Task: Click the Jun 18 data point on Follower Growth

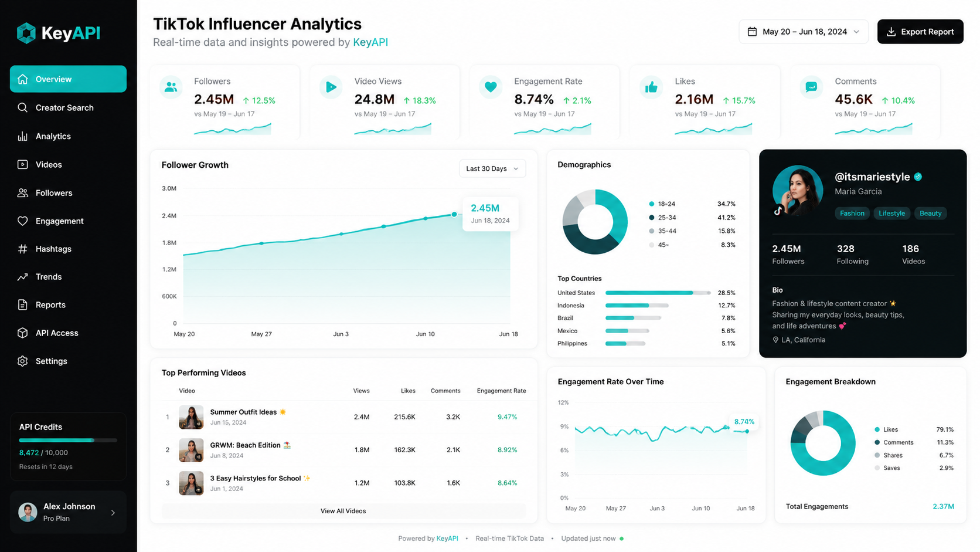Action: pos(454,214)
